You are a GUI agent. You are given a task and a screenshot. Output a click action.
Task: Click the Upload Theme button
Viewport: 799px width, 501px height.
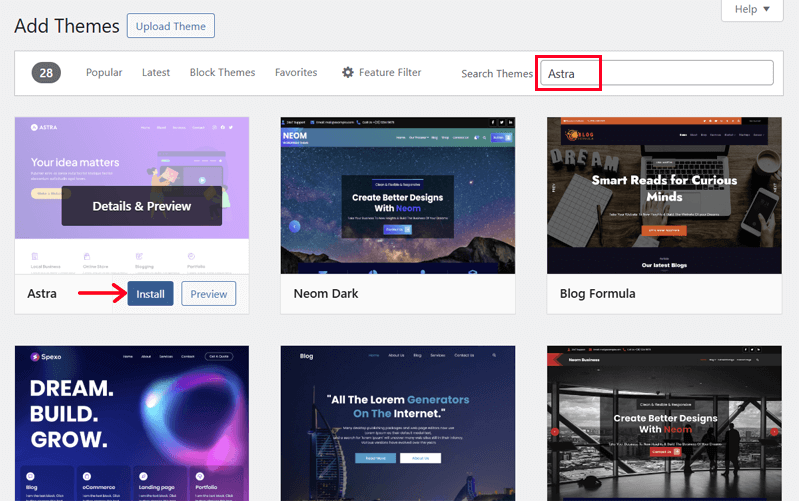coord(171,26)
